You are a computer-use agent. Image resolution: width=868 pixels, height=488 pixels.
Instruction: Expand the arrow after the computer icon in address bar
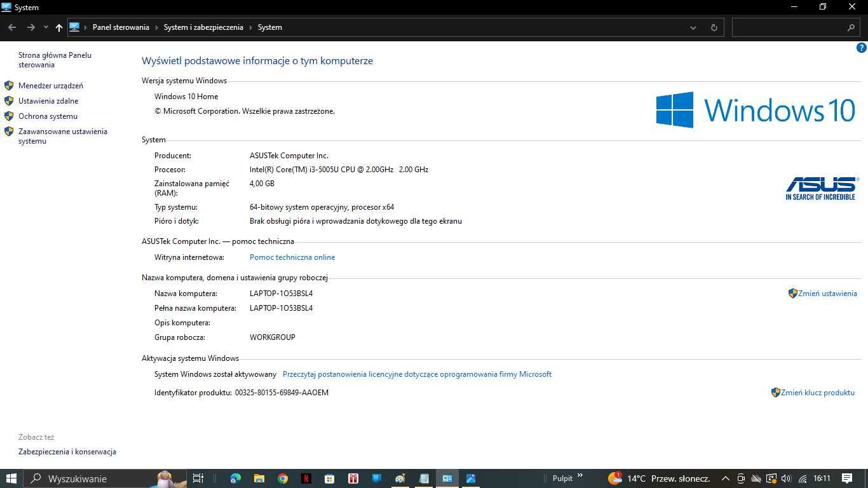pos(85,27)
